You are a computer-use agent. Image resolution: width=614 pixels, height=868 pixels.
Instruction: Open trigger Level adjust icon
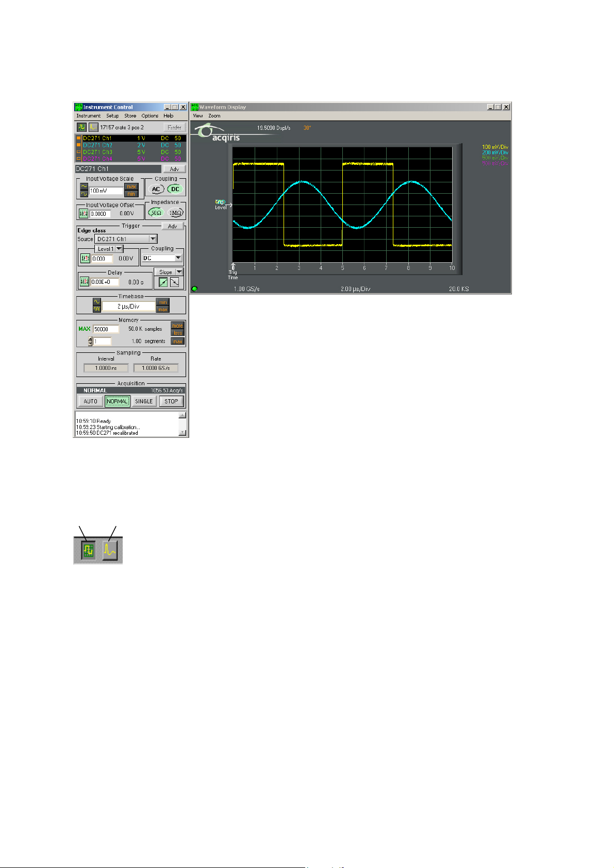coord(86,259)
